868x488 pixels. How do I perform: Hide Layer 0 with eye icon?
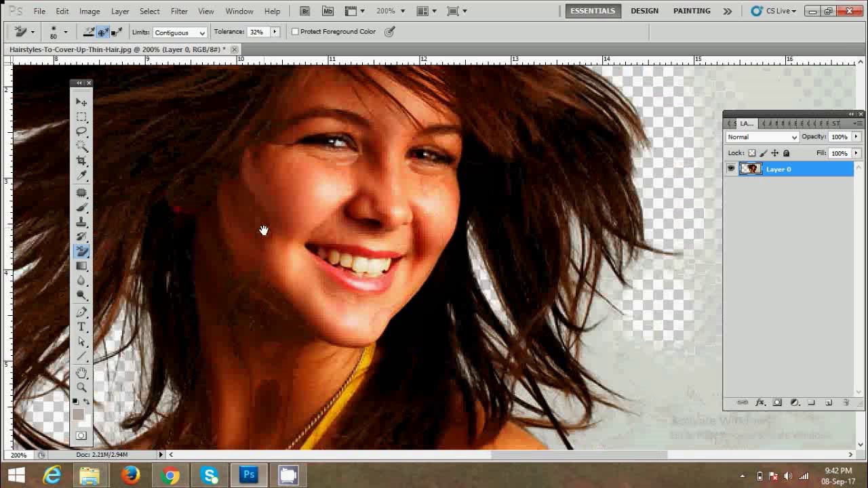[x=731, y=169]
